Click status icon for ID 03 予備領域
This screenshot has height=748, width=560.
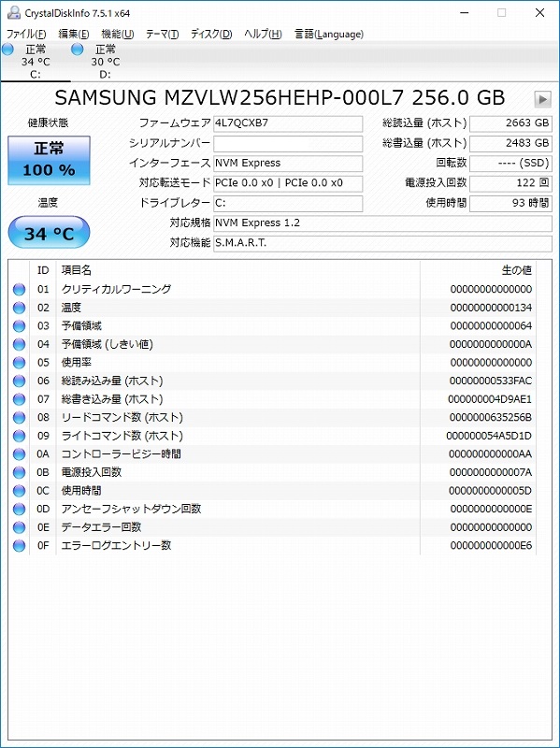click(x=19, y=325)
